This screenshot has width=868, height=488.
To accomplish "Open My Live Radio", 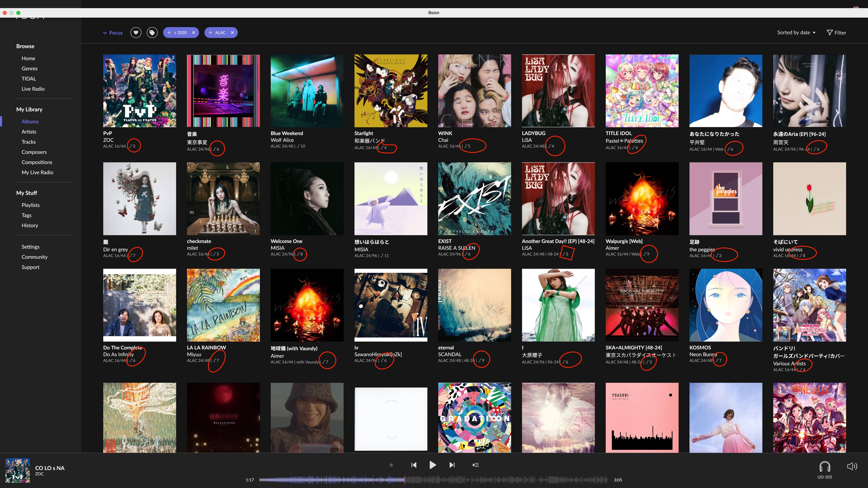I will (37, 173).
